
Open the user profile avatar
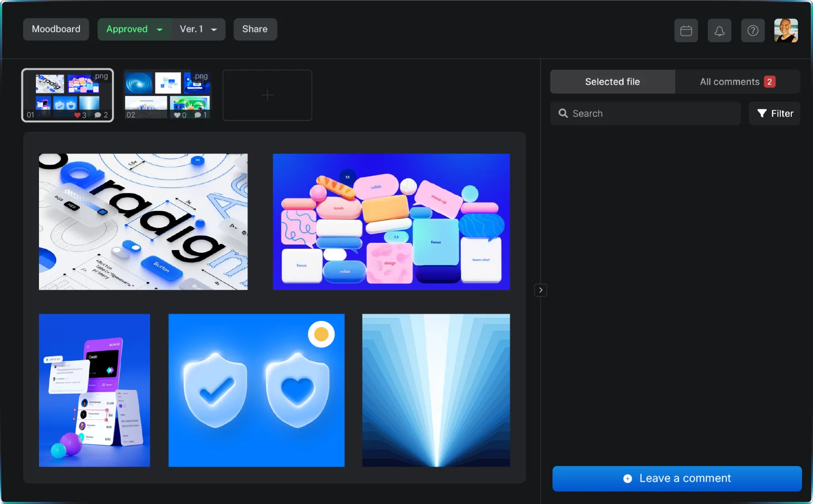(x=786, y=30)
